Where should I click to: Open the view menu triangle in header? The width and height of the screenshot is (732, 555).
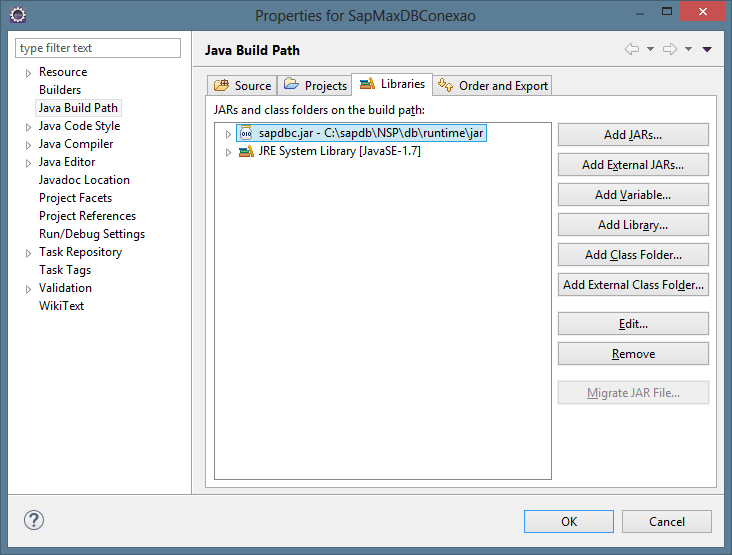707,49
